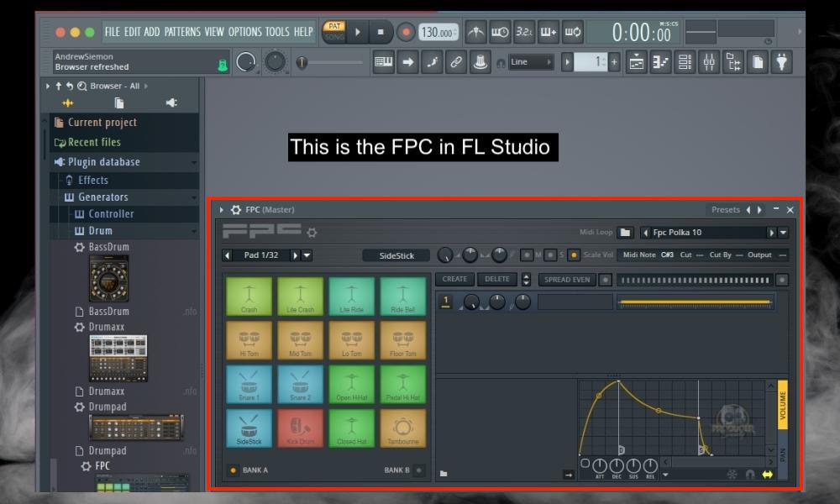Open the ADD menu
This screenshot has width=840, height=504.
(x=151, y=32)
